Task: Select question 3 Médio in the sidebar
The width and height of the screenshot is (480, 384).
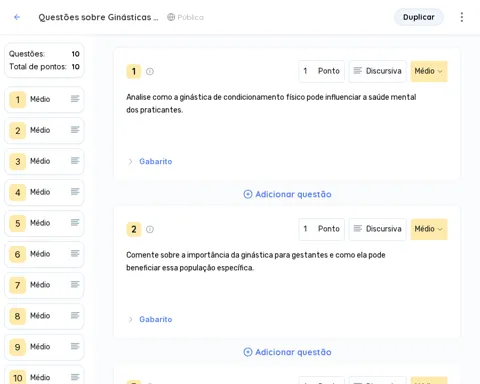Action: pyautogui.click(x=44, y=161)
